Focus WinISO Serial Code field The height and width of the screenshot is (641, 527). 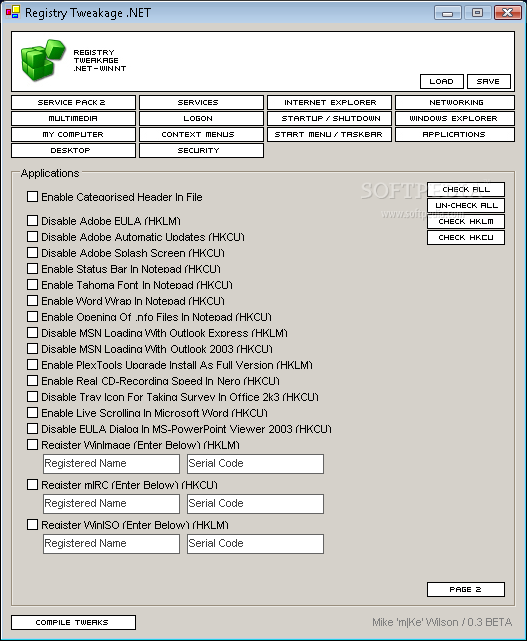coord(255,544)
